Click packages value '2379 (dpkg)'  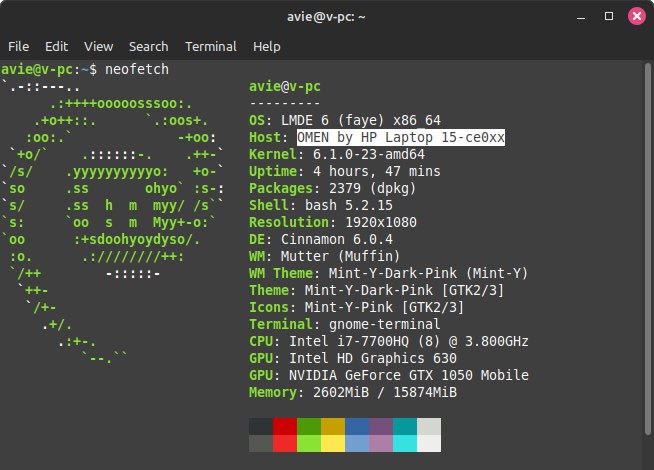tap(372, 189)
